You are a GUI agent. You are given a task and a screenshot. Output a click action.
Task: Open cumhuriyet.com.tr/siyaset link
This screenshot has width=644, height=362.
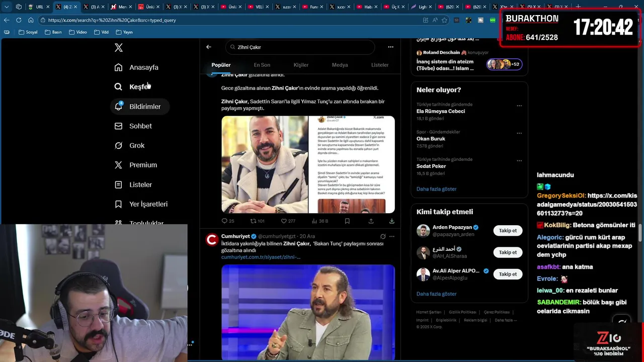[261, 257]
